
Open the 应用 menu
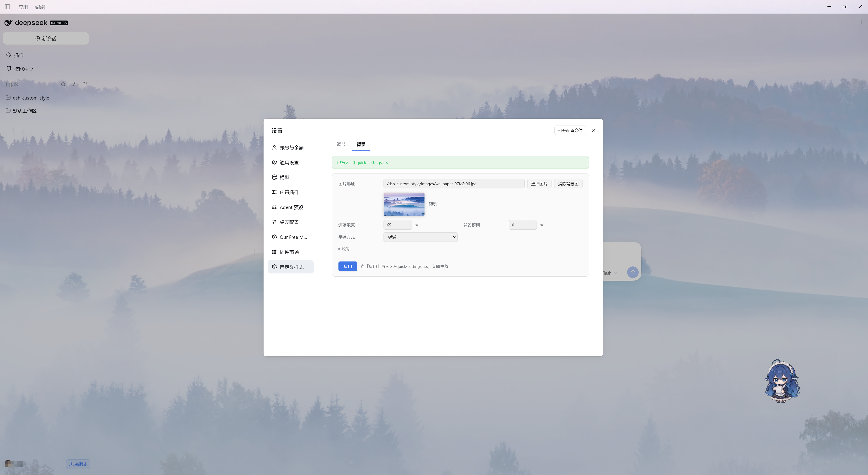click(23, 7)
